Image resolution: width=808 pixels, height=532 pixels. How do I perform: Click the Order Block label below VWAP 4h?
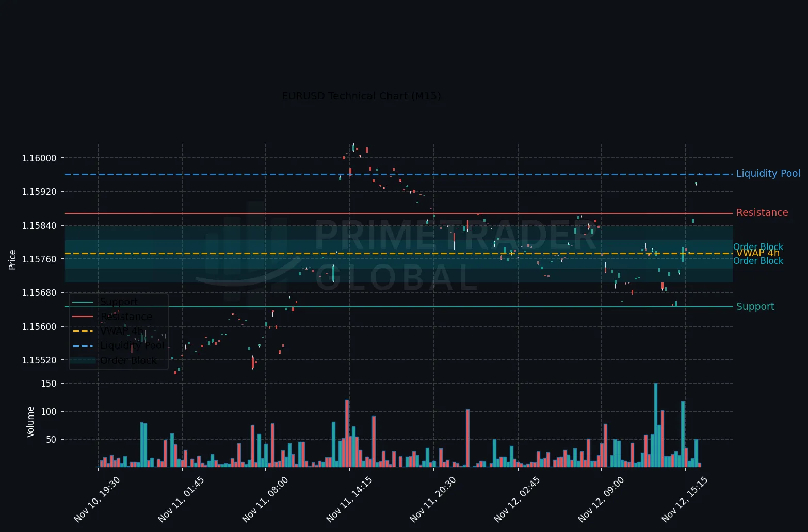[x=758, y=261]
